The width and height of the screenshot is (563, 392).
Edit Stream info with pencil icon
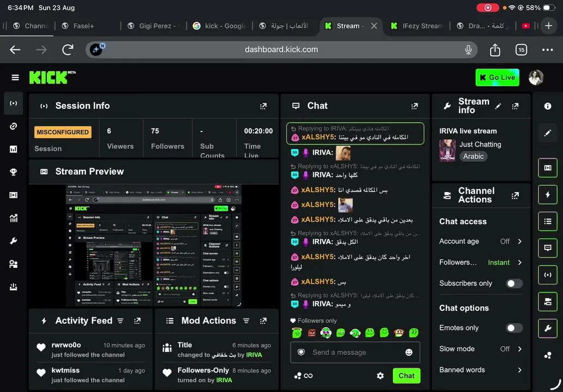498,106
